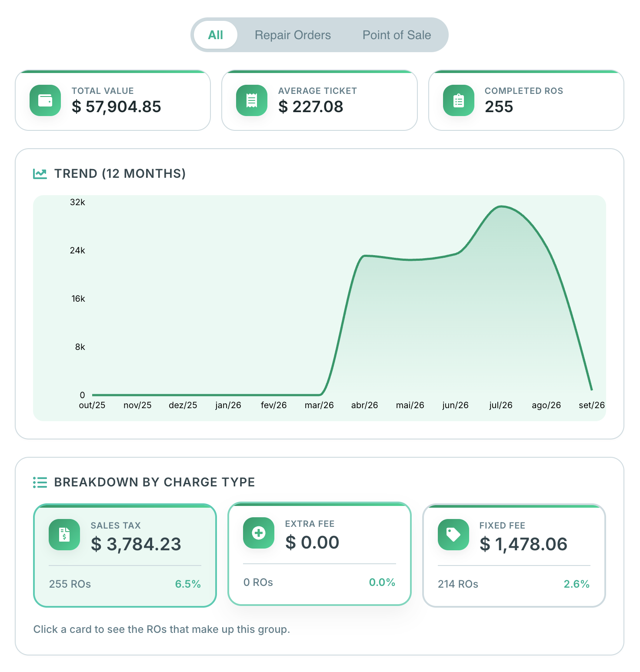Click the abr/26 label on chart axis
The height and width of the screenshot is (672, 640).
point(364,405)
